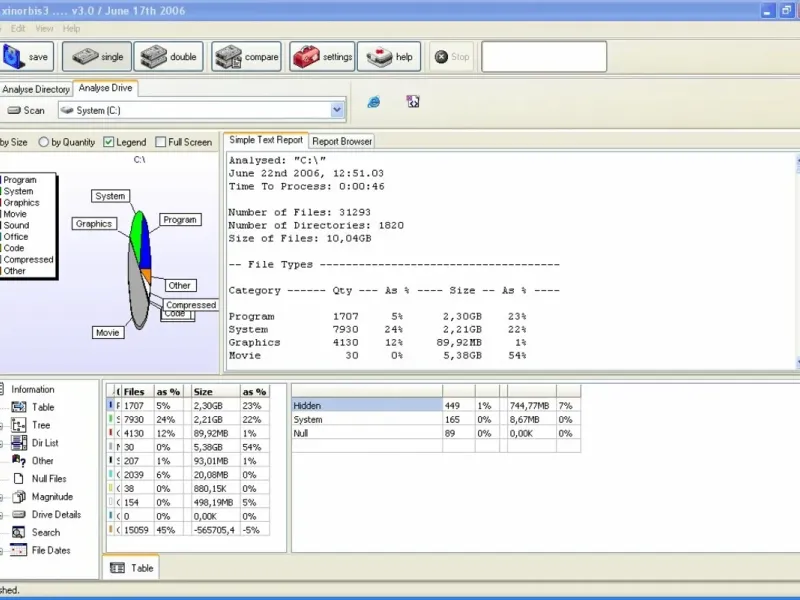This screenshot has width=800, height=600.
Task: Click the Internet Explorer globe icon
Action: pos(374,102)
